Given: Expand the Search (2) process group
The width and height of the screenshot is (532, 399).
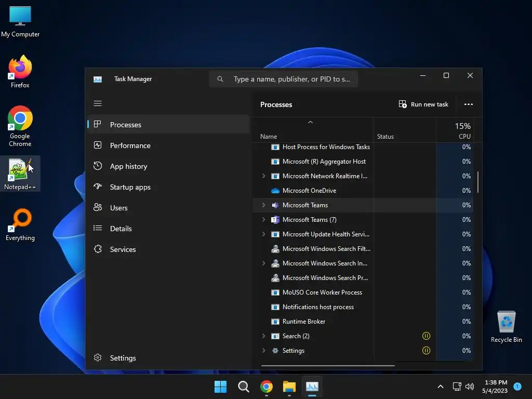Looking at the screenshot, I should pyautogui.click(x=263, y=336).
